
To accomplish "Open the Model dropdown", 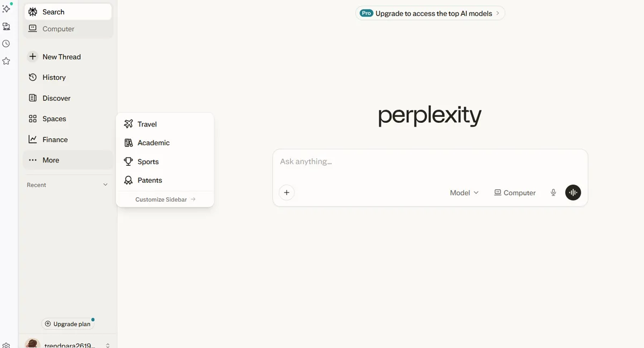I will pyautogui.click(x=464, y=192).
